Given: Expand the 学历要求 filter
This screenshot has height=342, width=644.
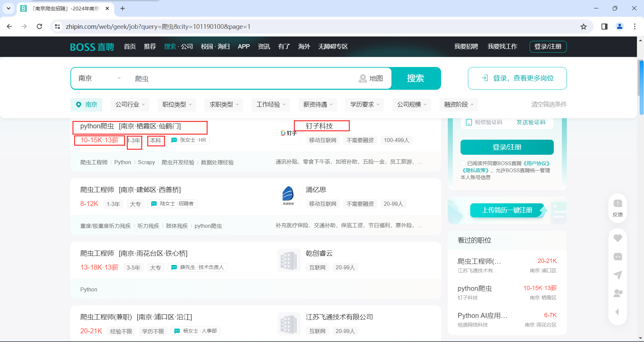Looking at the screenshot, I should (365, 105).
